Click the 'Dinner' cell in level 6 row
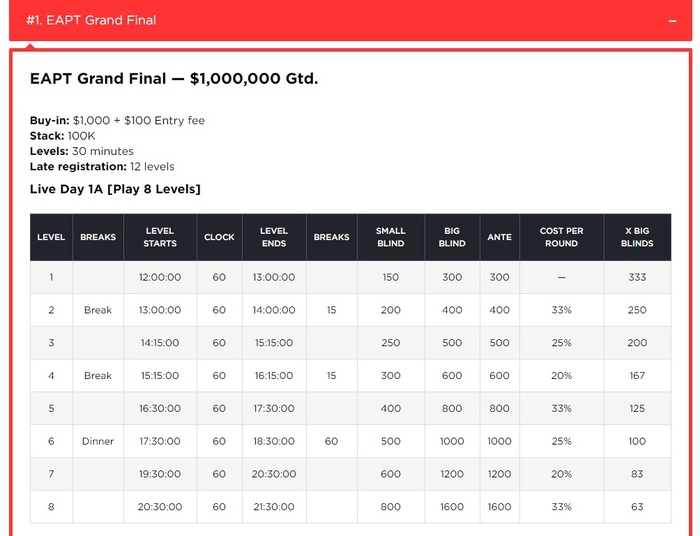The width and height of the screenshot is (700, 536). coord(98,441)
